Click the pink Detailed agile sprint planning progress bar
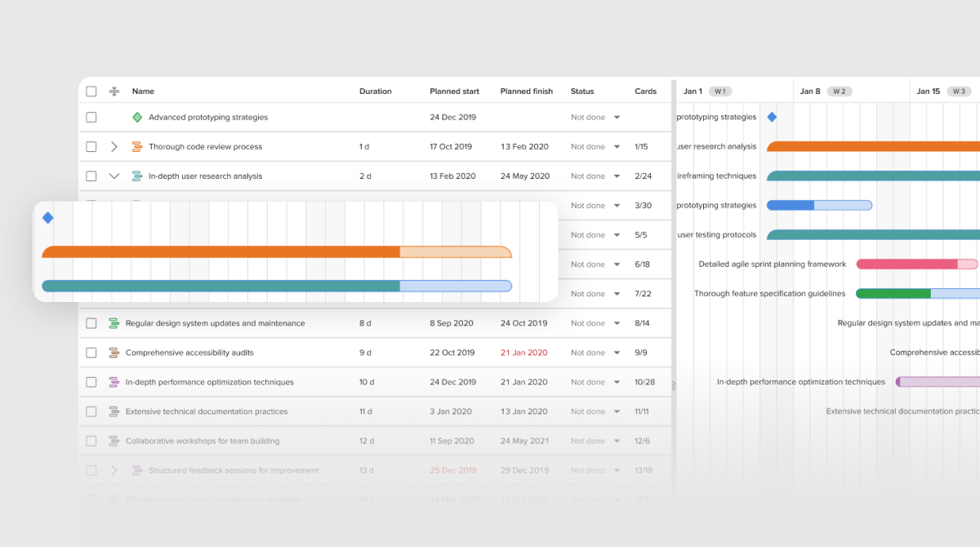980x547 pixels. point(917,265)
